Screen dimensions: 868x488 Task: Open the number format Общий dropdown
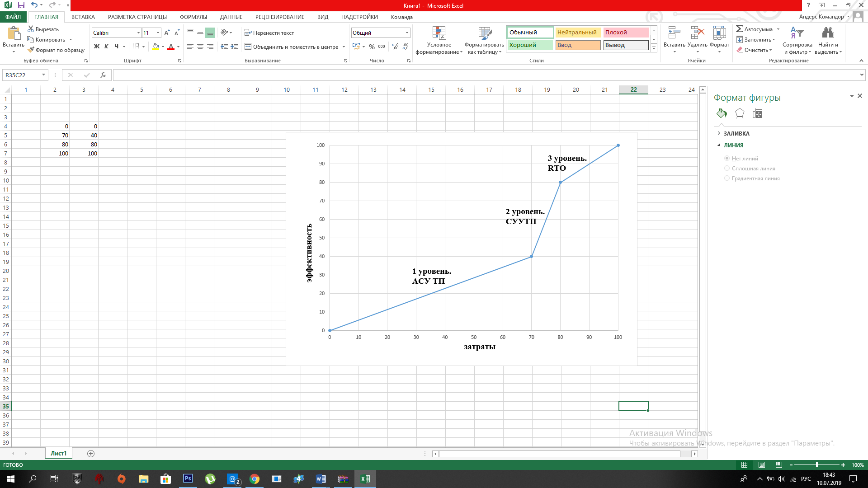click(x=407, y=33)
